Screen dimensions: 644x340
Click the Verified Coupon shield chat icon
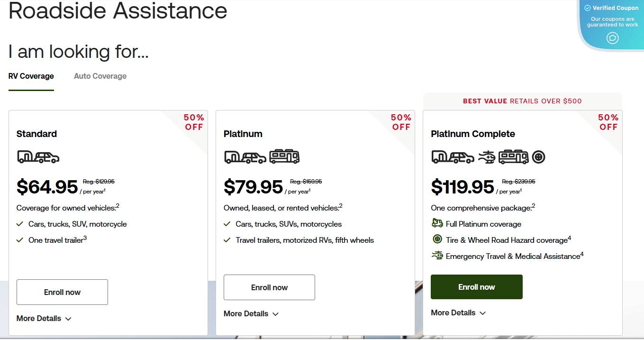[x=612, y=38]
